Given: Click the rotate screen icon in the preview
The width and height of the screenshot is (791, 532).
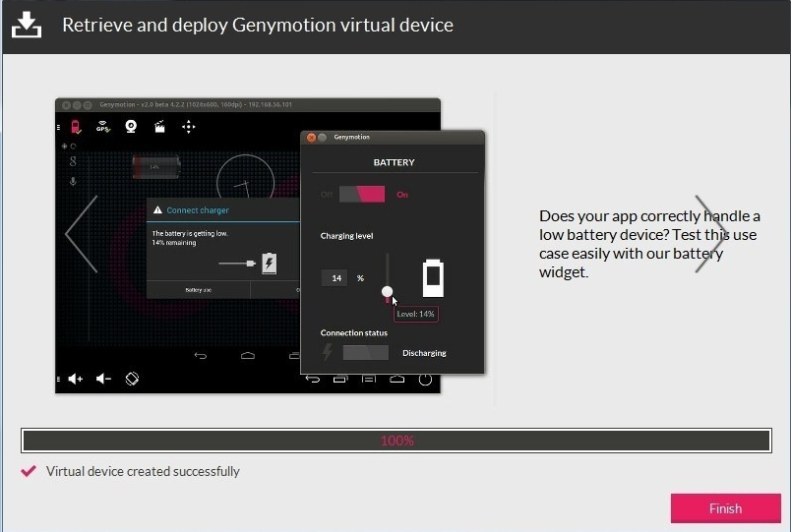Looking at the screenshot, I should (132, 379).
